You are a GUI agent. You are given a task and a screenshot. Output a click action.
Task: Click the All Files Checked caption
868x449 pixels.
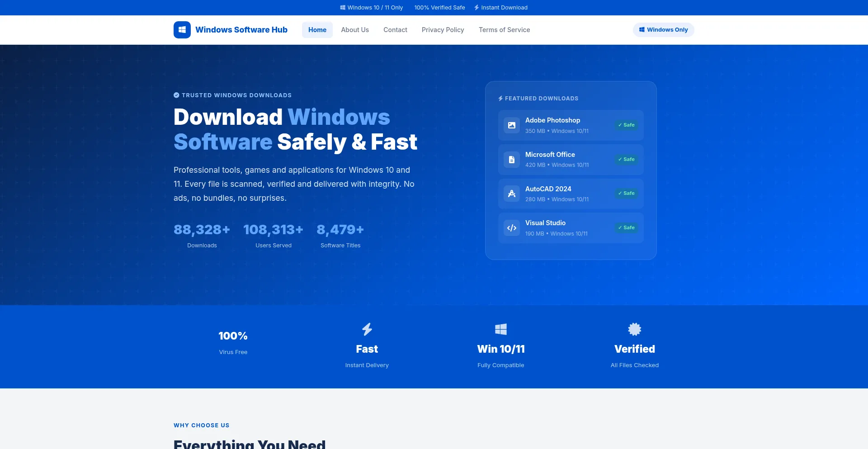click(635, 365)
